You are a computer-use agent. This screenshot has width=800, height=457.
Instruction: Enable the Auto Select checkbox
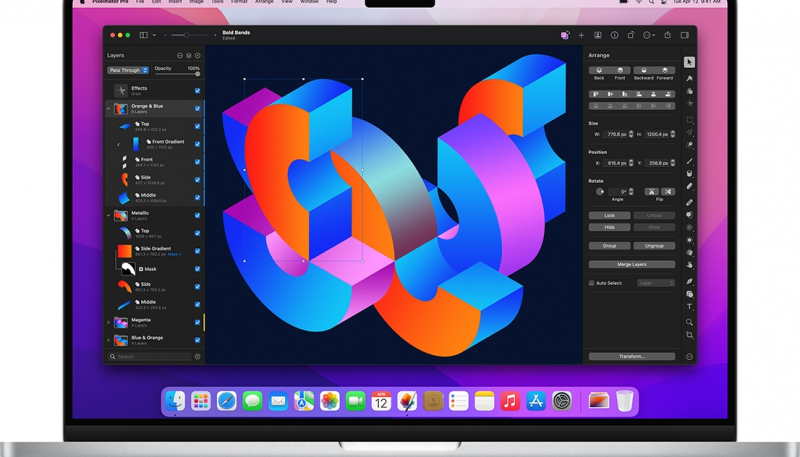click(x=592, y=283)
